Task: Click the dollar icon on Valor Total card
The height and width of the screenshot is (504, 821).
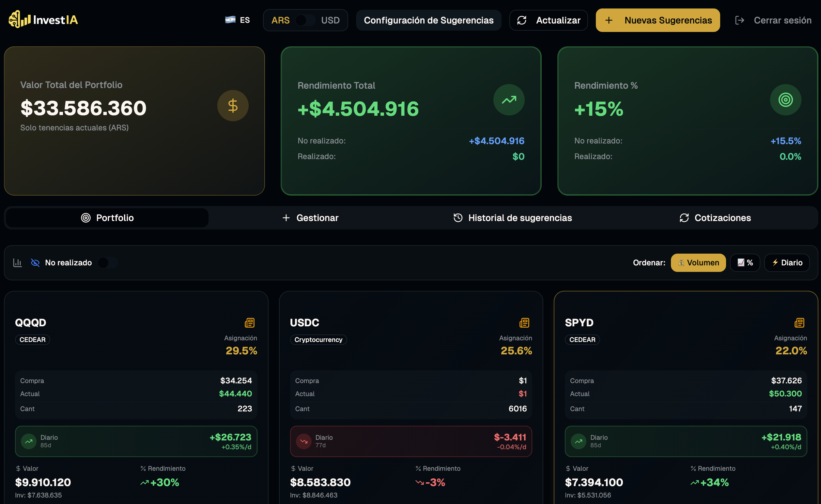Action: 233,105
